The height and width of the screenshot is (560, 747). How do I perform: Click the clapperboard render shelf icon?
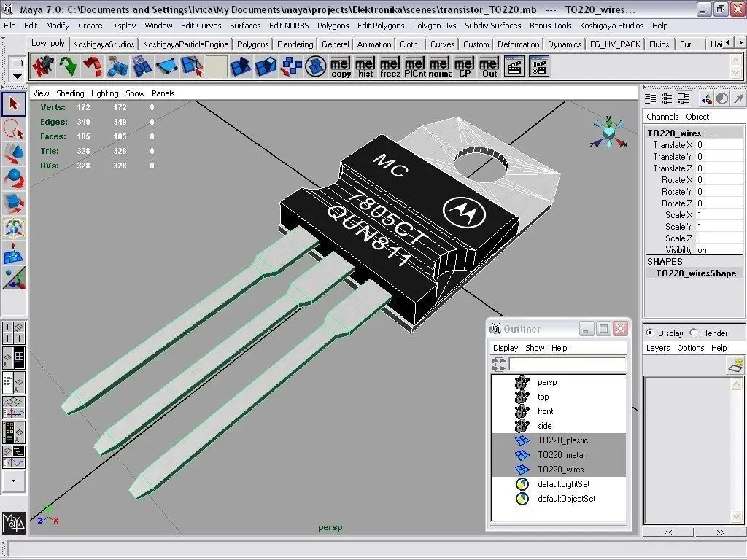[514, 66]
